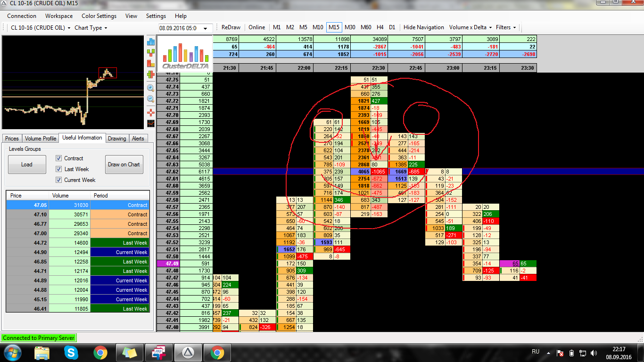Open the Connection menu

click(x=22, y=16)
